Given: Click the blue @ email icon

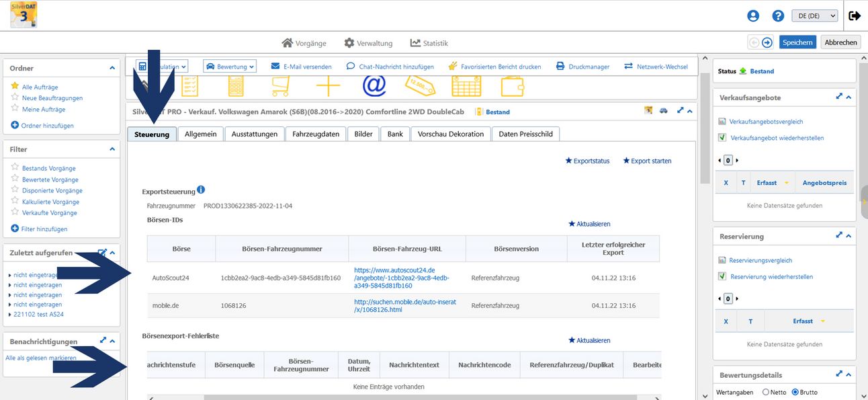Looking at the screenshot, I should 374,86.
